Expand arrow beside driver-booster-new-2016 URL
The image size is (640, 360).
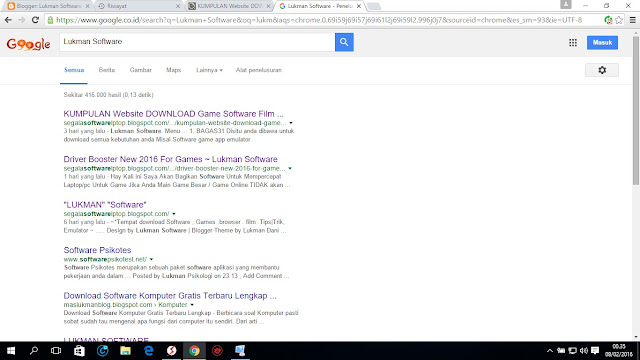pos(290,169)
